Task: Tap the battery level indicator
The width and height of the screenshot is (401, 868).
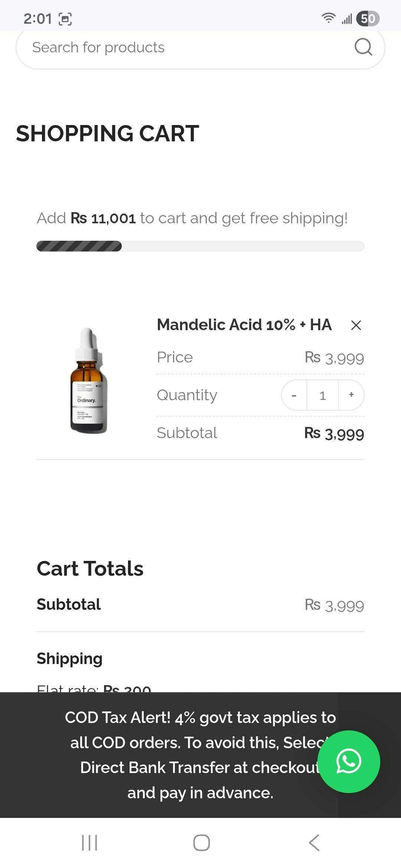Action: click(x=367, y=18)
